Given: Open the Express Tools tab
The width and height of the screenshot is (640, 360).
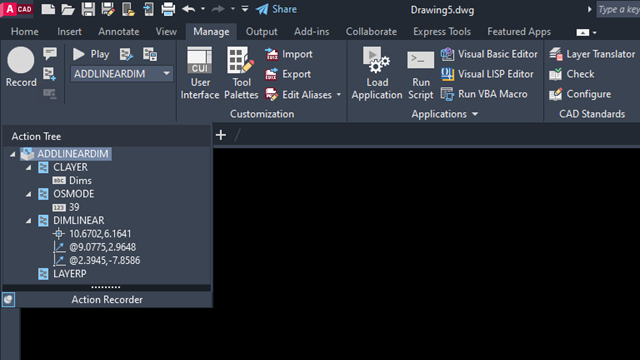Looking at the screenshot, I should click(442, 31).
